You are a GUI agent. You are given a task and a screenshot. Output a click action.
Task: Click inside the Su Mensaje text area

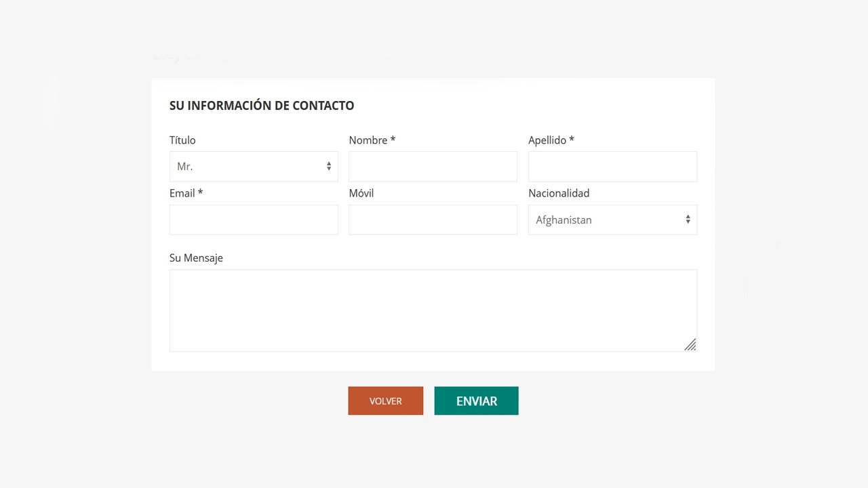pyautogui.click(x=433, y=310)
